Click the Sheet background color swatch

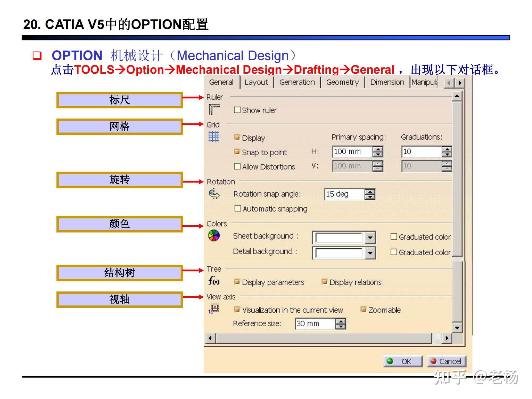click(x=339, y=238)
